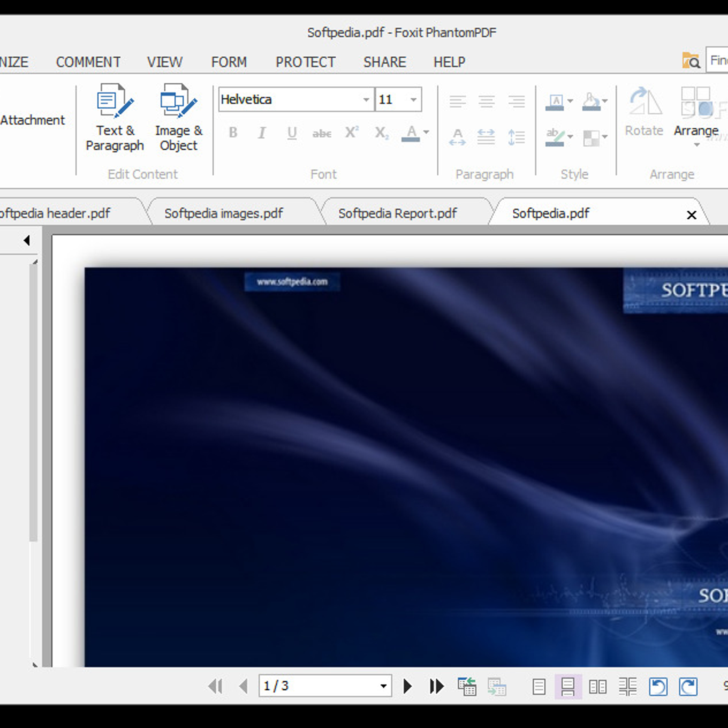The height and width of the screenshot is (728, 728).
Task: Click the ab line style icon
Action: 555,137
